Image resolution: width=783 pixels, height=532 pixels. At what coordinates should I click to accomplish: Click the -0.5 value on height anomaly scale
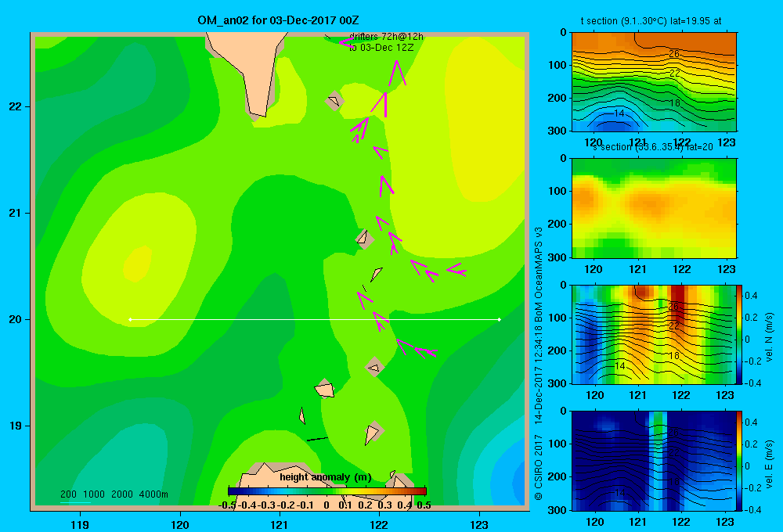click(x=227, y=505)
